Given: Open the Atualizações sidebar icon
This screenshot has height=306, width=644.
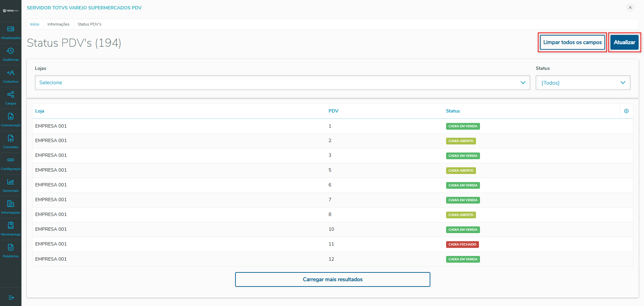Looking at the screenshot, I should (x=11, y=29).
